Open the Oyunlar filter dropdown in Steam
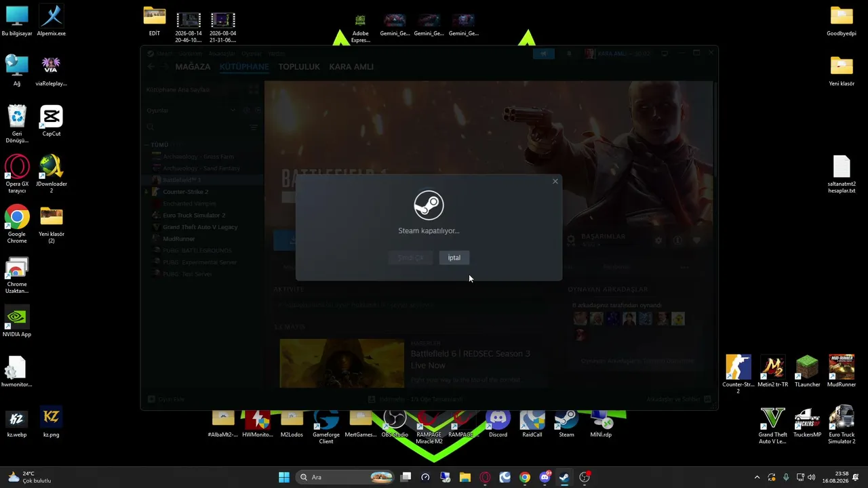This screenshot has height=488, width=868. coord(191,110)
